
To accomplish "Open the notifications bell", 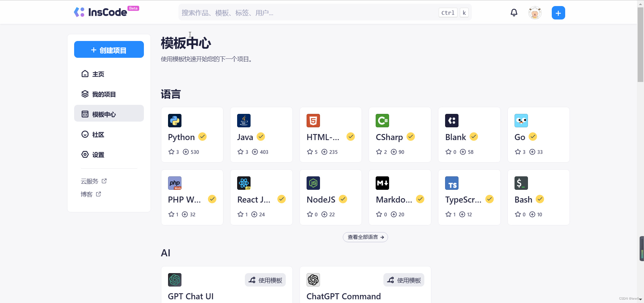I will (514, 13).
